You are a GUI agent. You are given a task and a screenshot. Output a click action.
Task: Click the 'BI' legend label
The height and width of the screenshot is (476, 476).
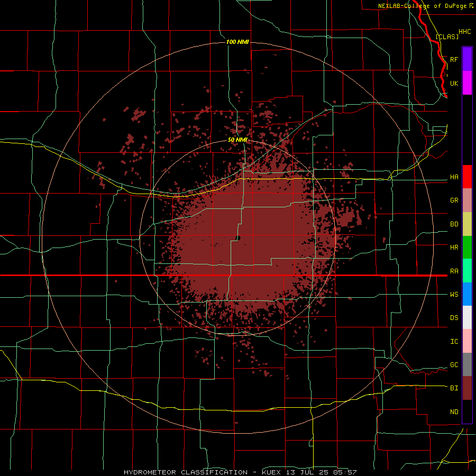tap(454, 388)
